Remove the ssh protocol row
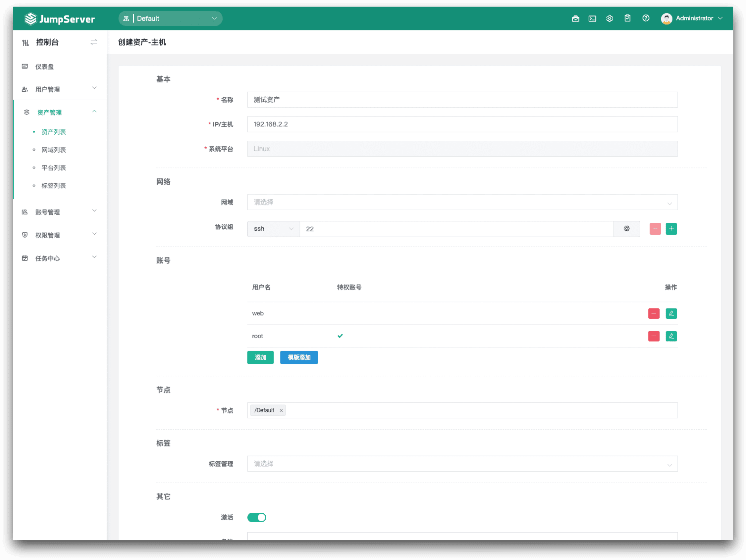The width and height of the screenshot is (746, 560). [655, 228]
